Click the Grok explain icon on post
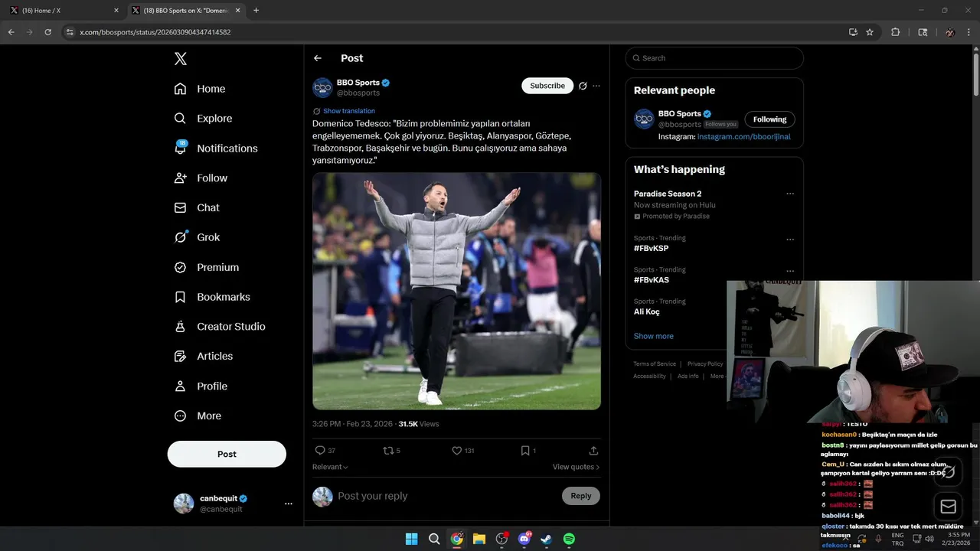 click(583, 86)
